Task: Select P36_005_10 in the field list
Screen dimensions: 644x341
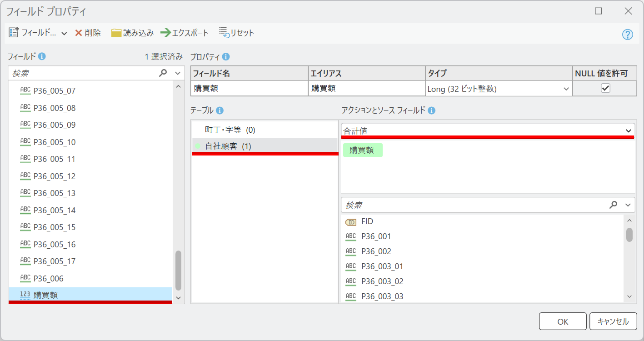Action: coord(55,142)
